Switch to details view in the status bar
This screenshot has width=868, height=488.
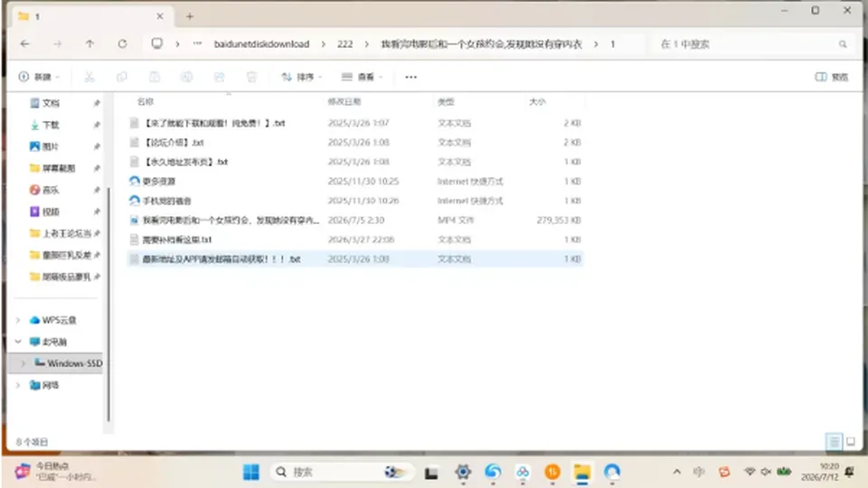coord(834,441)
